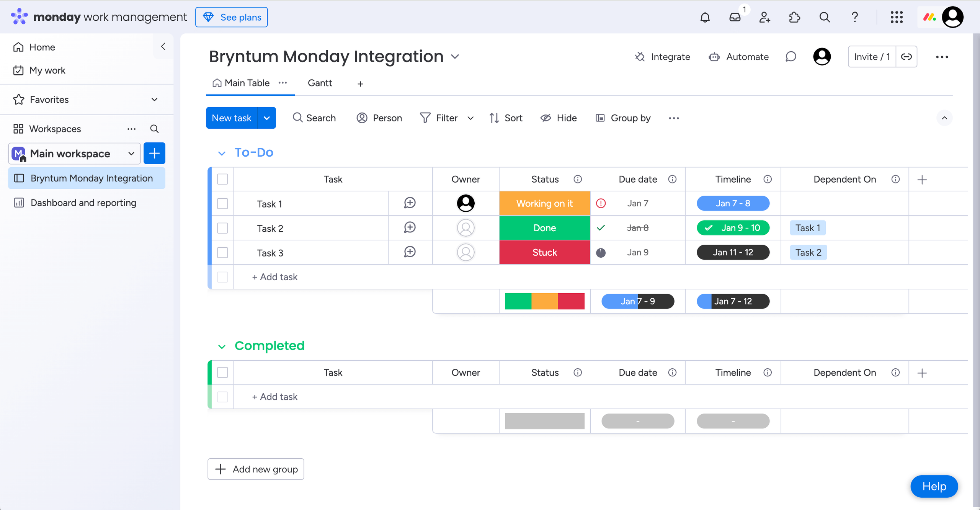Open Task 1 status Working on it
980x510 pixels.
point(544,203)
